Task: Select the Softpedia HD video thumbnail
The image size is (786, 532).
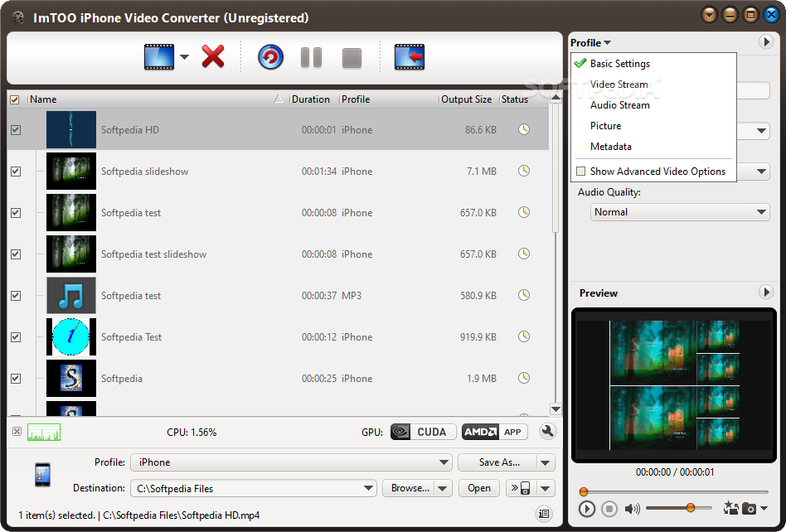Action: 71,130
